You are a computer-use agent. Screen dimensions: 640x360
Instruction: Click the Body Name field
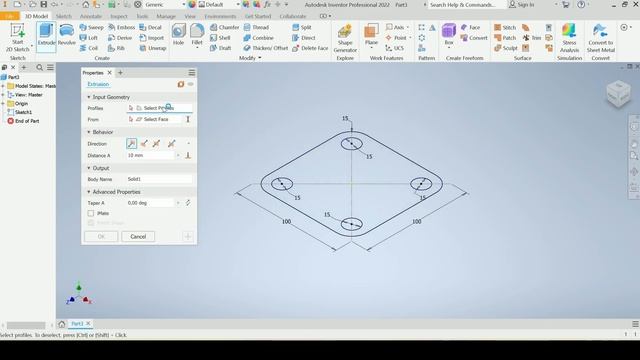tap(159, 179)
